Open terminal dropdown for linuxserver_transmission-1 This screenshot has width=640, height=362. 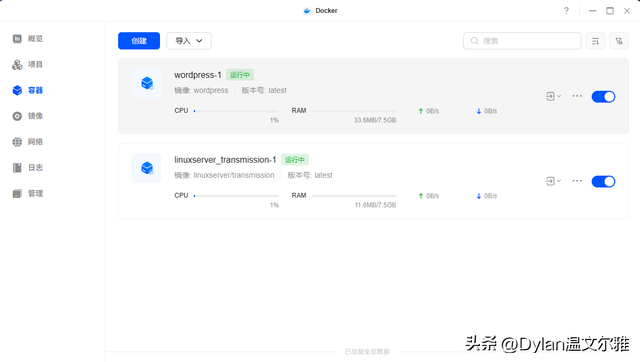point(553,181)
